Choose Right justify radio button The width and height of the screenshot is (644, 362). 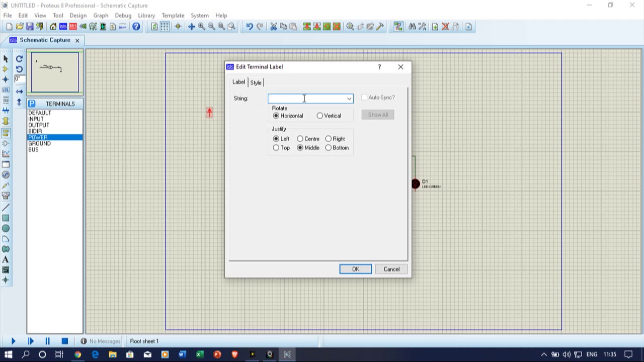coord(328,139)
